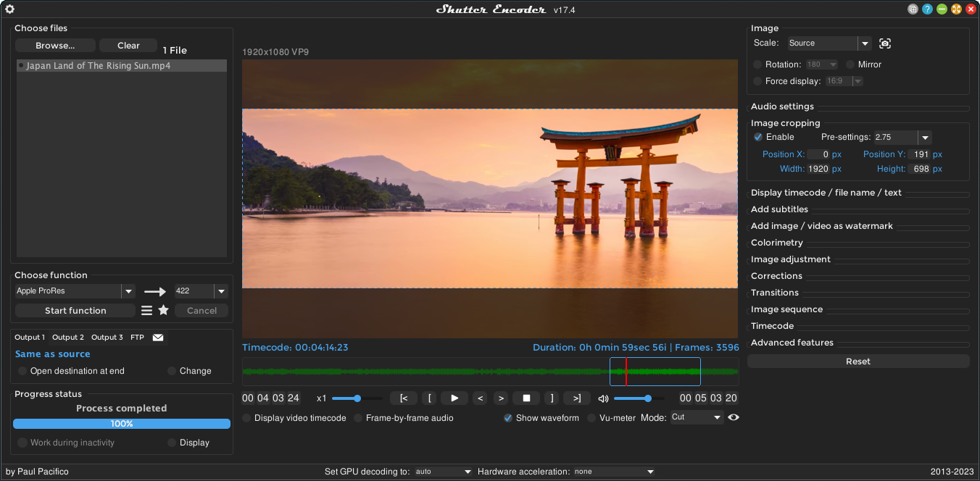Reset all image settings
Image resolution: width=980 pixels, height=481 pixels.
[858, 361]
